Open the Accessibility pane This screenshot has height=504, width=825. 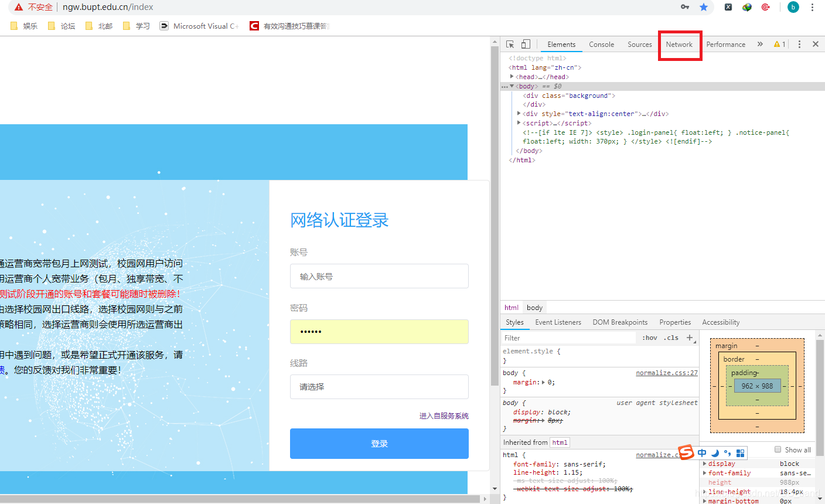[721, 322]
